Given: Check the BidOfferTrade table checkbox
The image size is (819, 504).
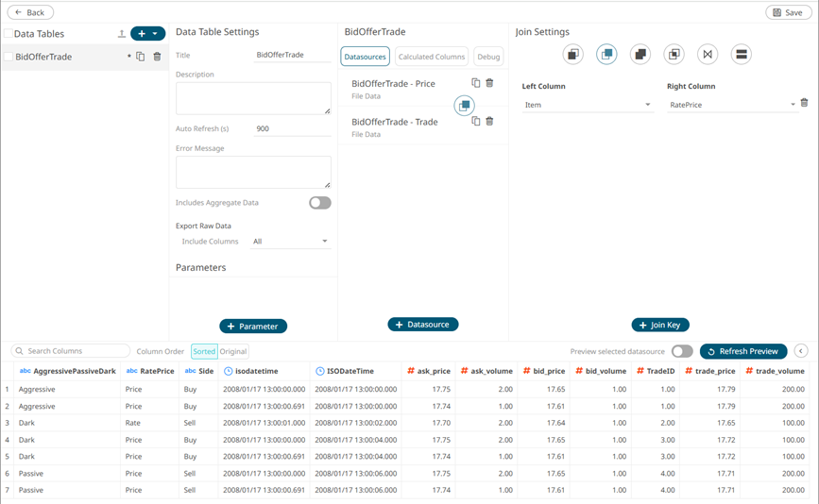Looking at the screenshot, I should coord(9,57).
